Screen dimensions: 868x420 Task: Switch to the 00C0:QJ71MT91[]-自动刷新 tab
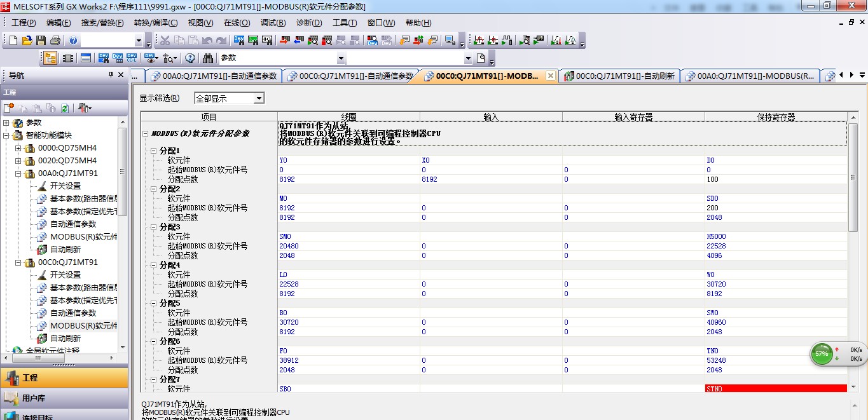(619, 76)
